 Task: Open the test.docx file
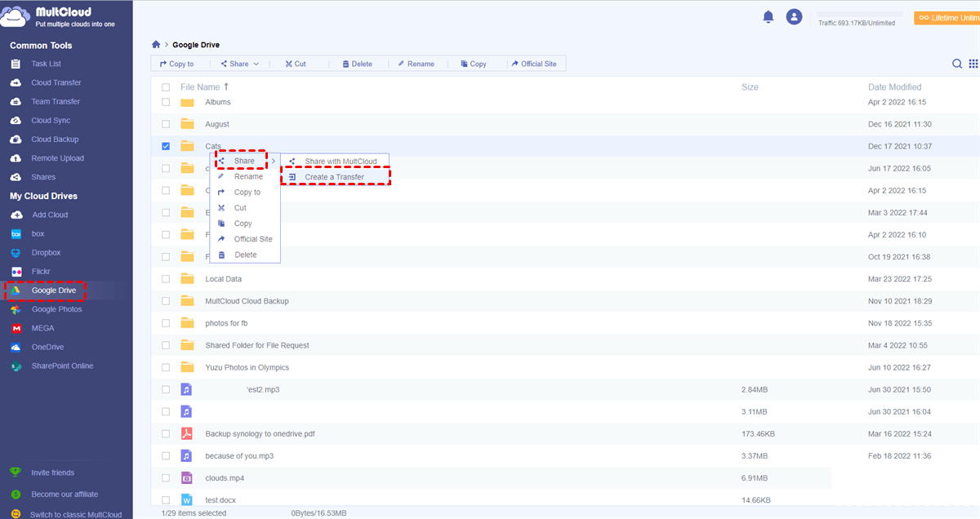(x=220, y=499)
